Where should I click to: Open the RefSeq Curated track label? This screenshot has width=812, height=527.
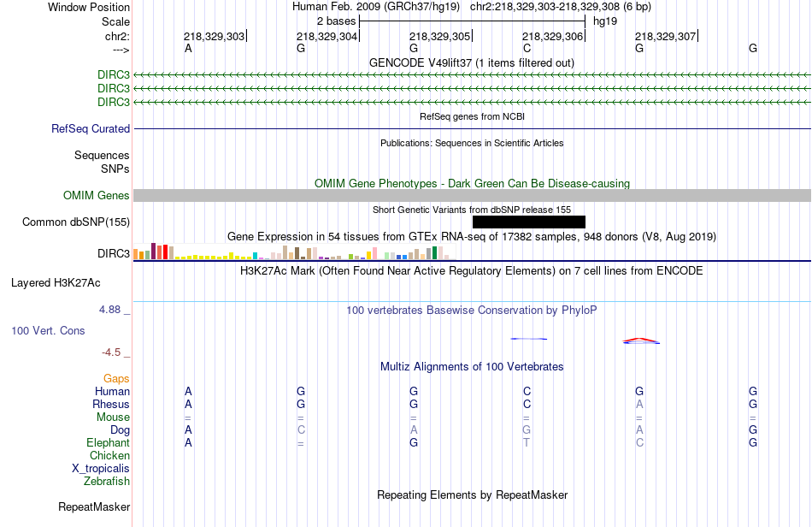pos(91,128)
